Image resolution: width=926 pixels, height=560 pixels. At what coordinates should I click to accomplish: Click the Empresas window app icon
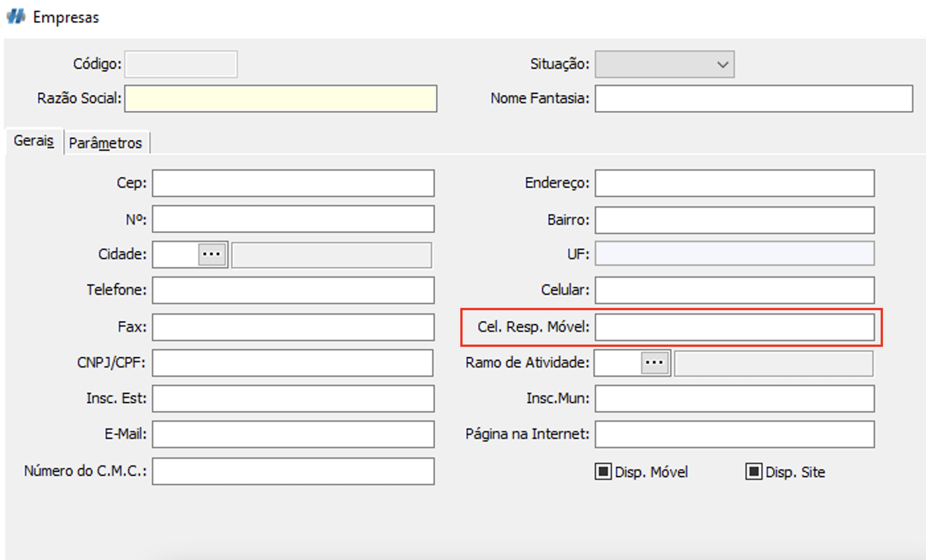click(16, 17)
